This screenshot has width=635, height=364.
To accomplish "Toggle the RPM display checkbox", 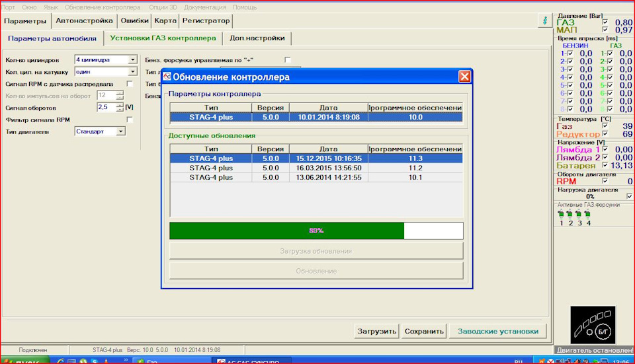I will (605, 181).
